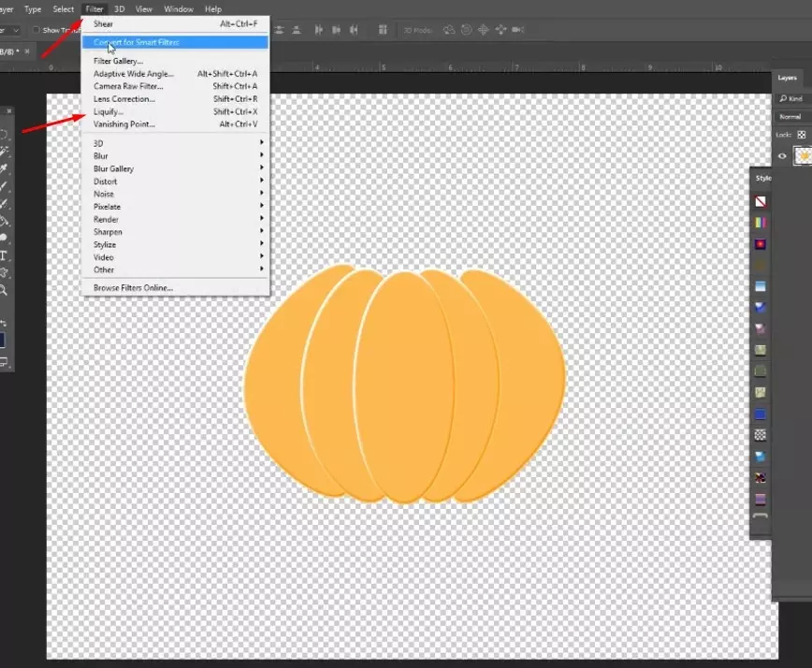Viewport: 812px width, 668px height.
Task: Choose Adaptive Wide Angle filter
Action: coord(175,74)
